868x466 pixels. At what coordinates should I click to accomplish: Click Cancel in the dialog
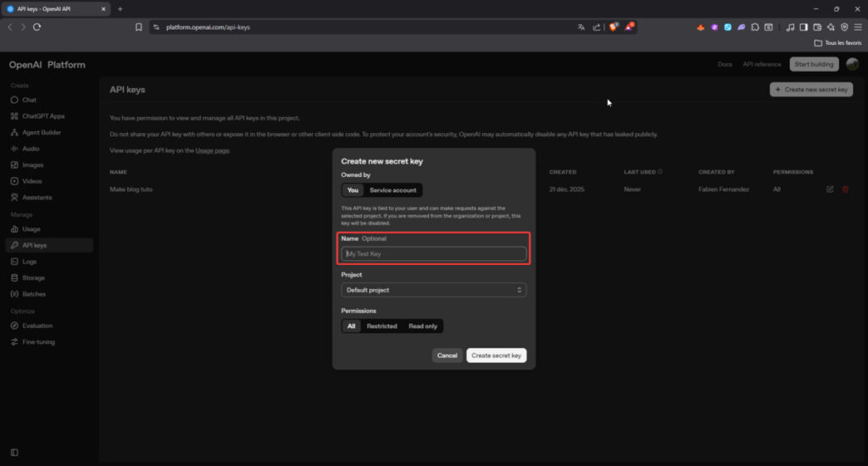click(447, 356)
